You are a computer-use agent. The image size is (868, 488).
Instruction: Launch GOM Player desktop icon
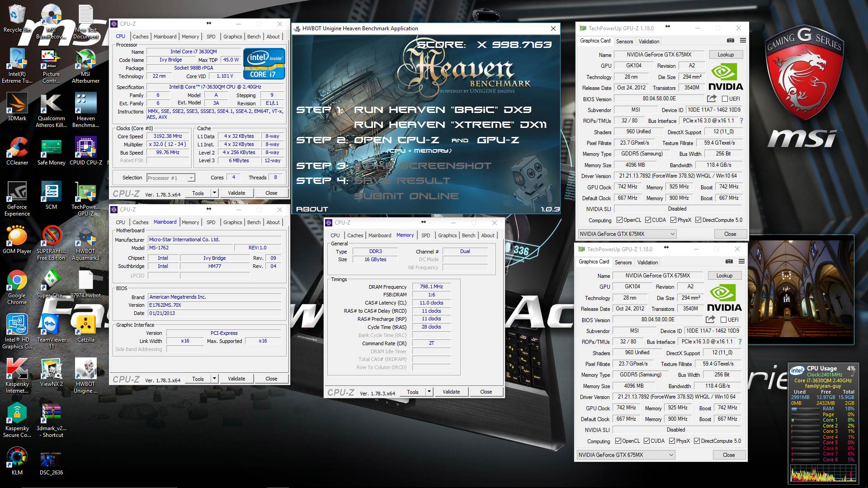coord(17,240)
